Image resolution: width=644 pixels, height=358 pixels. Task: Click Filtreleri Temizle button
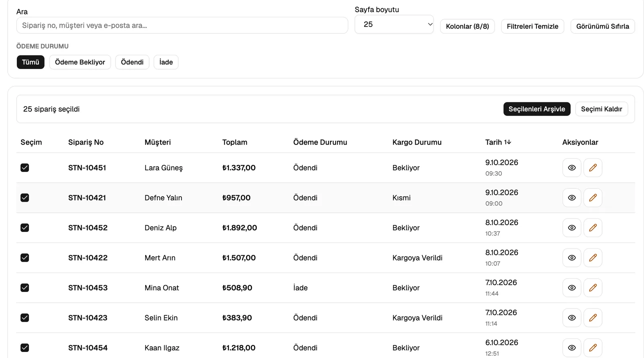tap(533, 26)
